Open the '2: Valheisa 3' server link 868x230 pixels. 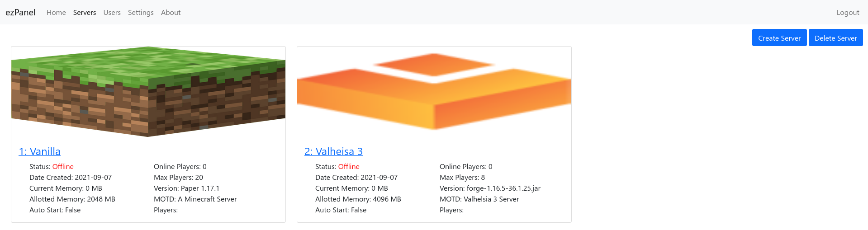pyautogui.click(x=334, y=151)
